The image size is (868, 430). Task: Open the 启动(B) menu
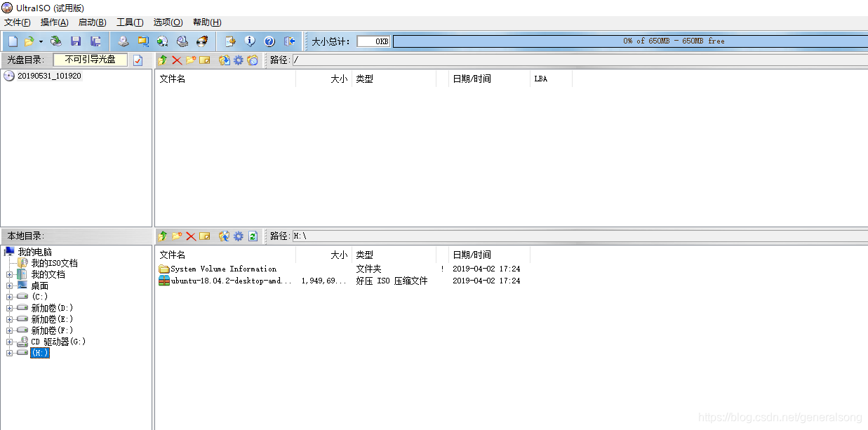(93, 22)
